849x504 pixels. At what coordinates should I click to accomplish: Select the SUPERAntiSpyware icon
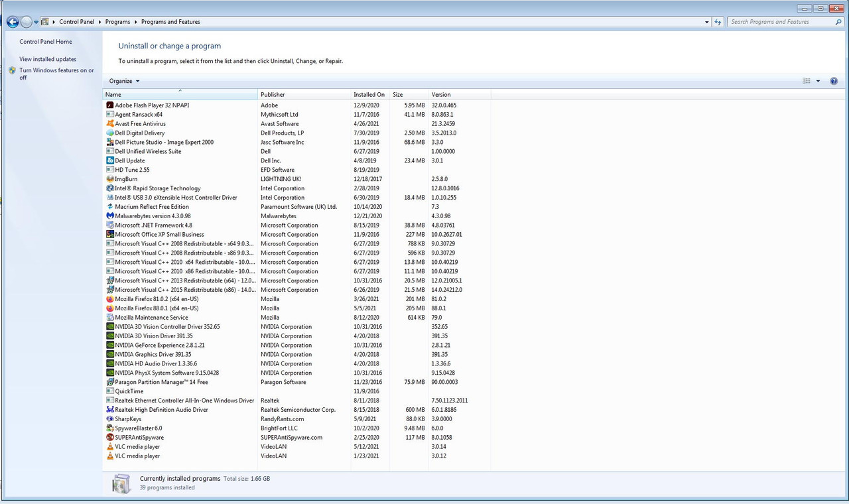coord(110,437)
